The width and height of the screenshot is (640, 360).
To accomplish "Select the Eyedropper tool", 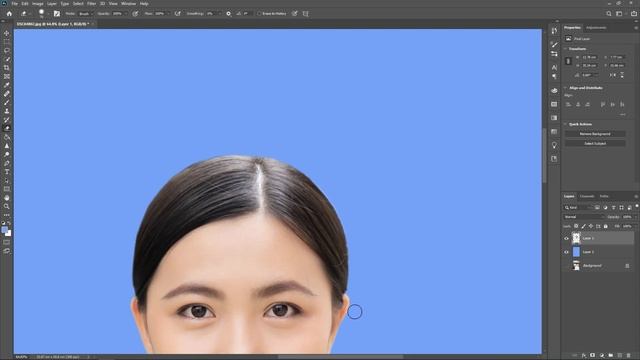I will pyautogui.click(x=7, y=85).
